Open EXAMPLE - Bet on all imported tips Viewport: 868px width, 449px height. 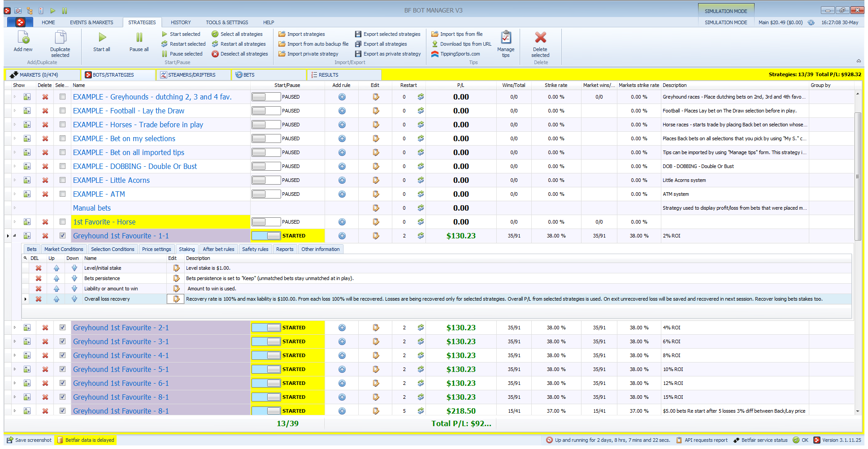(x=129, y=152)
